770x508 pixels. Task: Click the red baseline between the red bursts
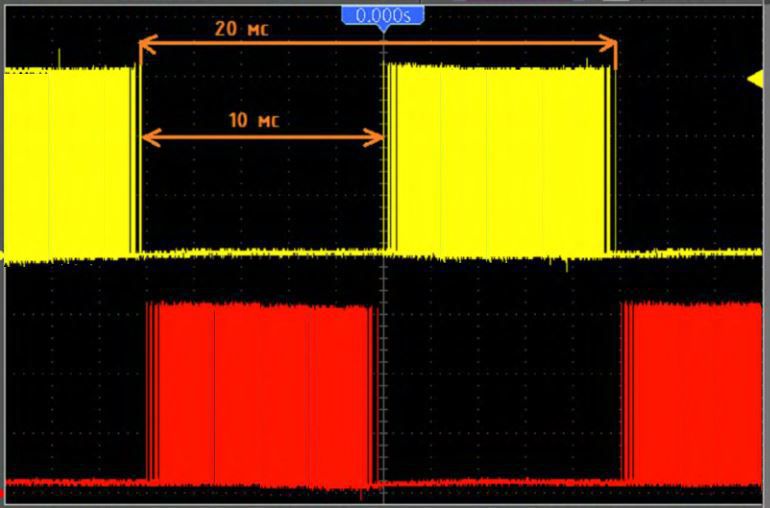[x=500, y=484]
